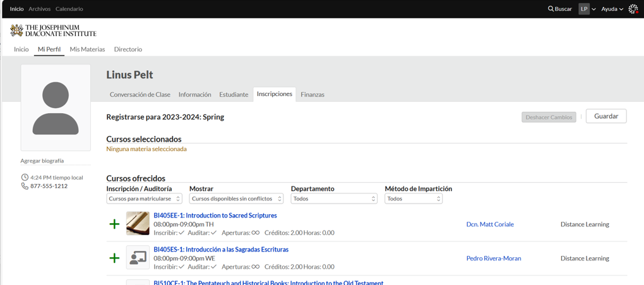Click the '4:24 PM tiempo local' text
Screen dimensions: 644x285
pos(57,178)
